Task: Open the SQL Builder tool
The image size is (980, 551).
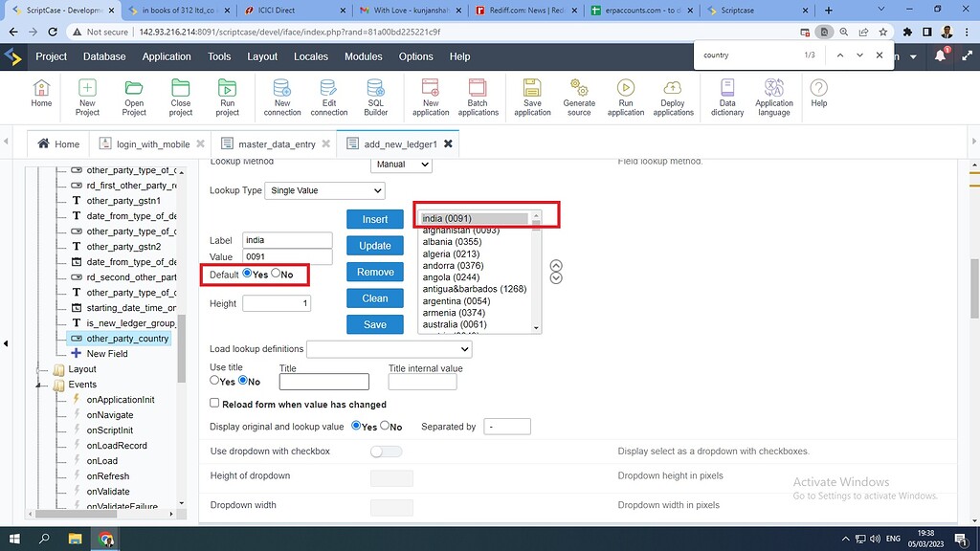Action: tap(375, 96)
